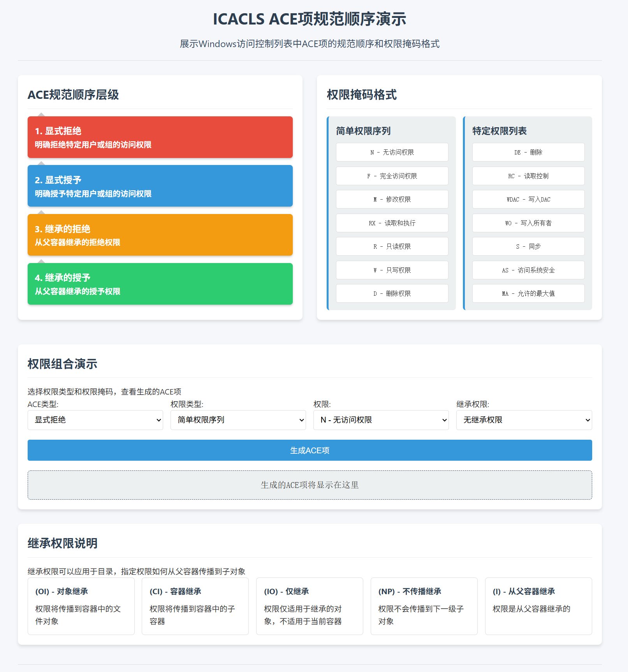Click the N - 无访问权限 list item
Viewport: 628px width, 672px height.
[x=392, y=152]
